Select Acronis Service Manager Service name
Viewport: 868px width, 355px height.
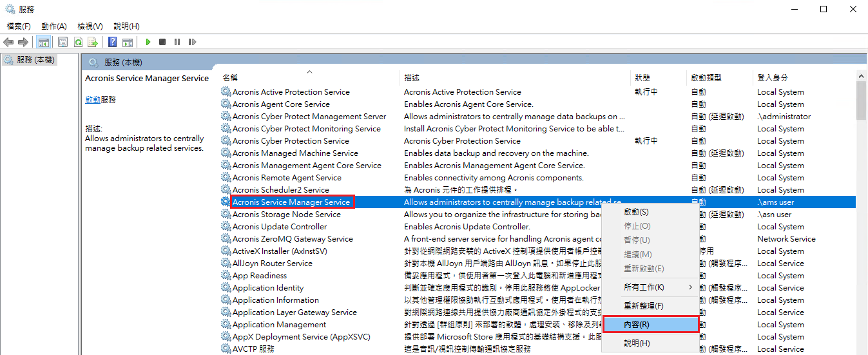coord(291,202)
